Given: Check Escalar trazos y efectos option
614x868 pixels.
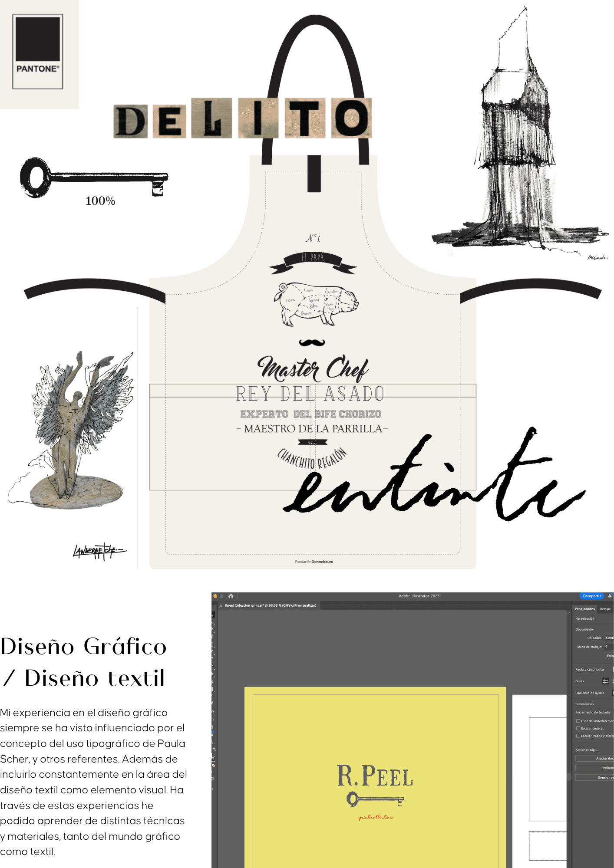Looking at the screenshot, I should click(x=578, y=736).
